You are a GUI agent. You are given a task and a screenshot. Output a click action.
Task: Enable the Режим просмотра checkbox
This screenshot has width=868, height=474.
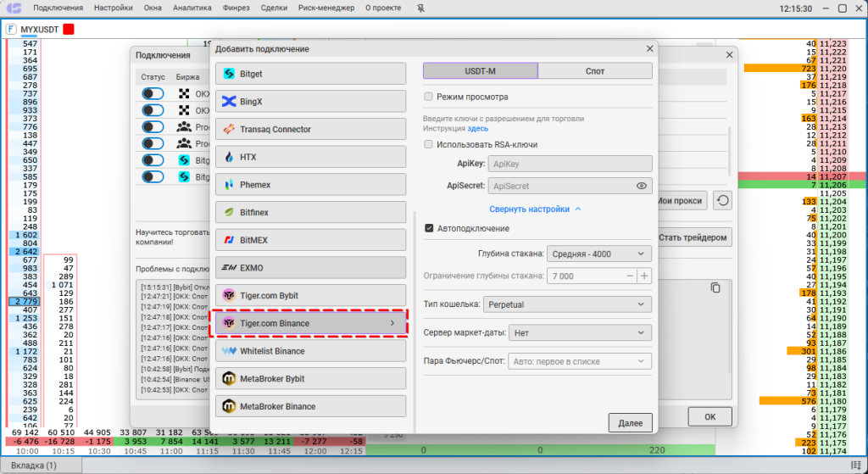428,97
